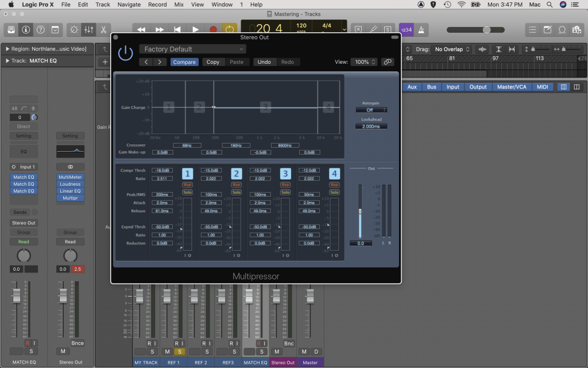Enable Solo on compressor band 2
The height and width of the screenshot is (368, 588).
[x=237, y=192]
